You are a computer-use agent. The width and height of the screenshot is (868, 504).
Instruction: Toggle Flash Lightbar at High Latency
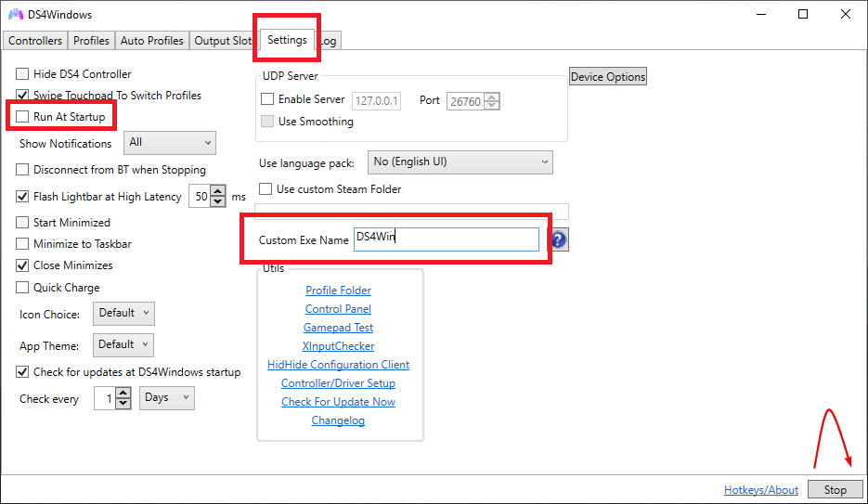22,197
